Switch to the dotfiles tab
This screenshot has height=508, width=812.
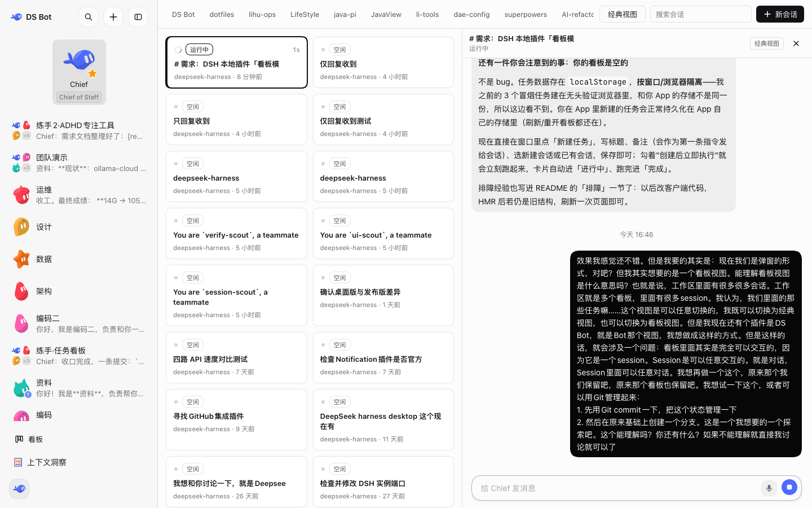[222, 14]
